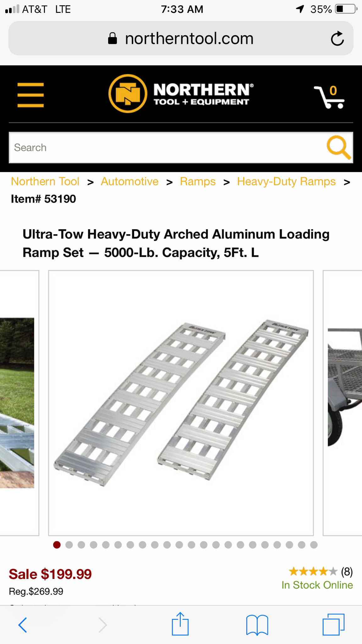Go to the Ramps breadcrumb link

point(198,181)
